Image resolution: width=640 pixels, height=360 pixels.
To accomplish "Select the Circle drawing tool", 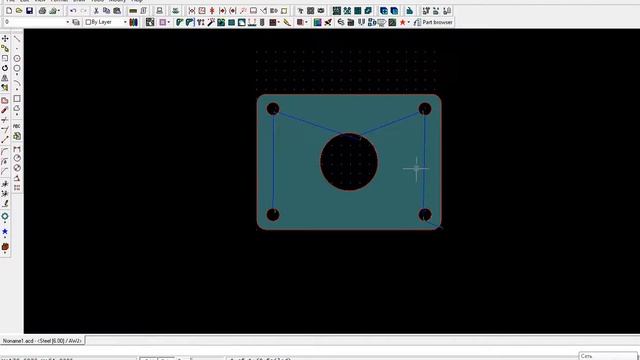I will click(17, 58).
